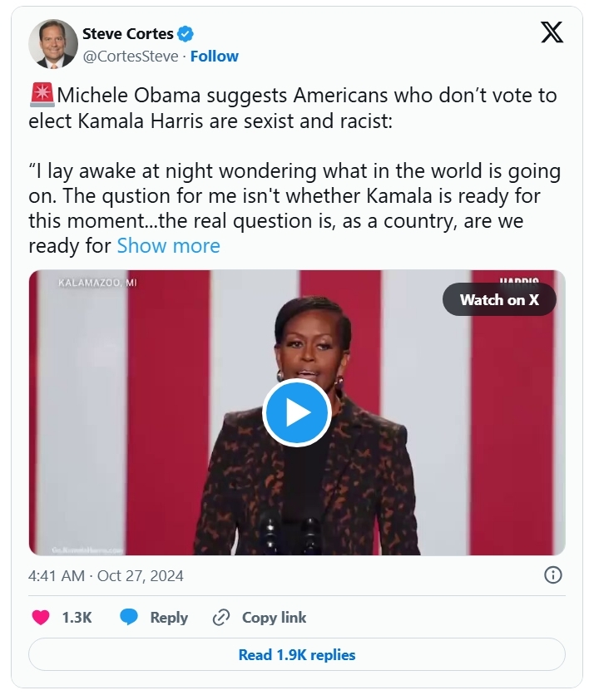Open the Steve Cortes display name link
The width and height of the screenshot is (594, 700).
127,34
